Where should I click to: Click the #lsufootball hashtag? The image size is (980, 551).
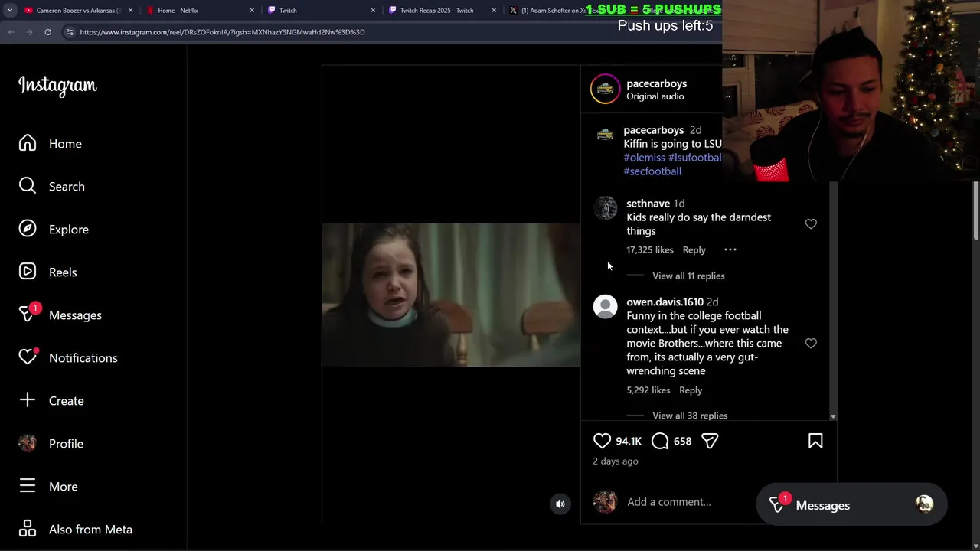[694, 158]
